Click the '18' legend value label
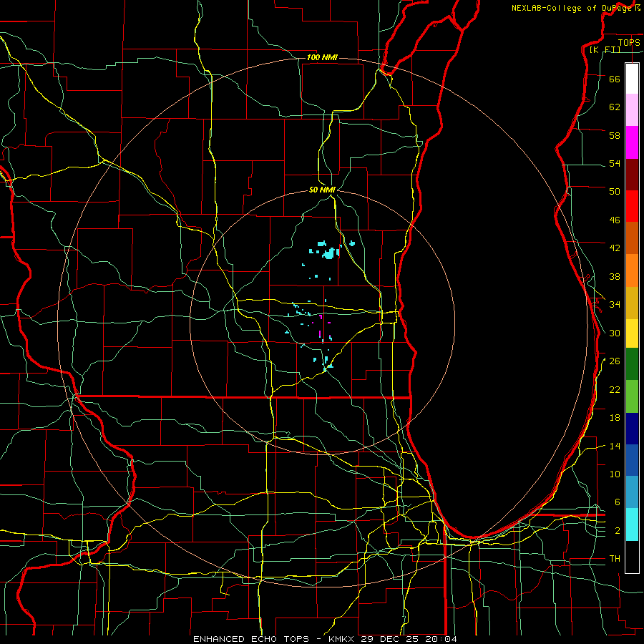Viewport: 644px width, 644px height. pyautogui.click(x=615, y=418)
